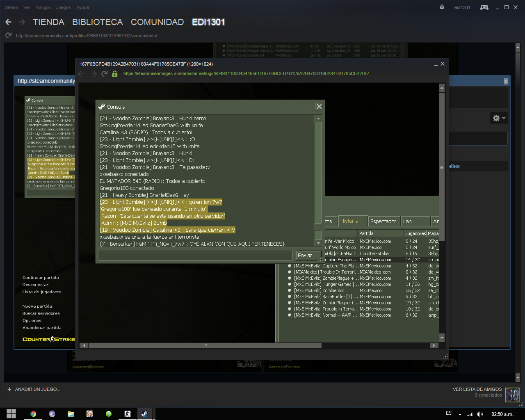The height and width of the screenshot is (420, 525).
Task: Sort servers by Partida column header
Action: (380, 233)
